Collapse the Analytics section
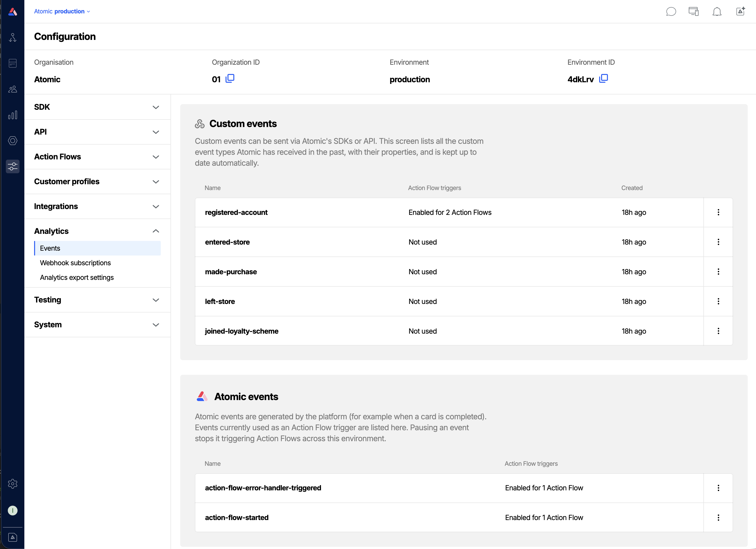Screen dimensions: 756x549 [97, 231]
